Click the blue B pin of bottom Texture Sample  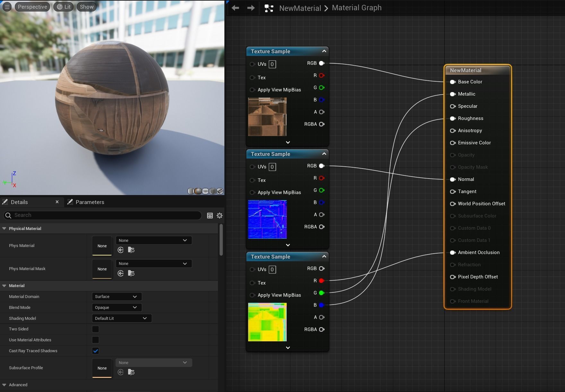coord(322,305)
